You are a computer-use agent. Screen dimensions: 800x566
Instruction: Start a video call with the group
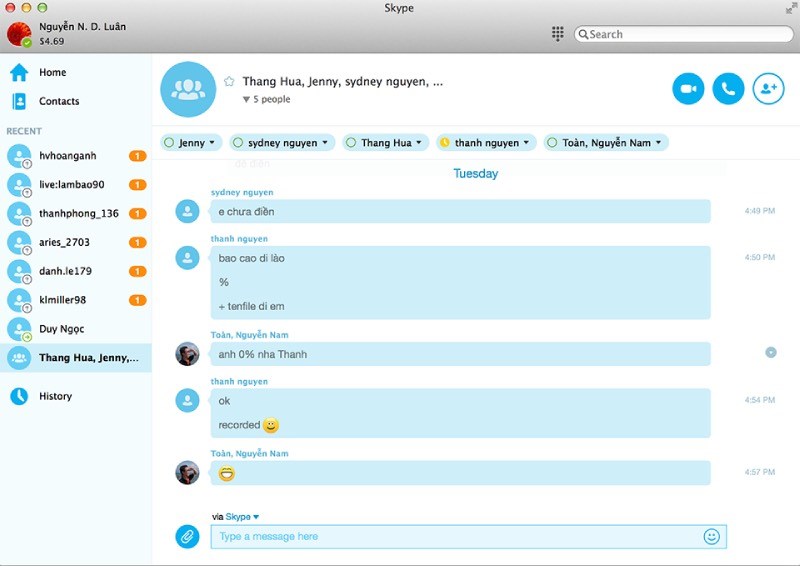point(688,89)
